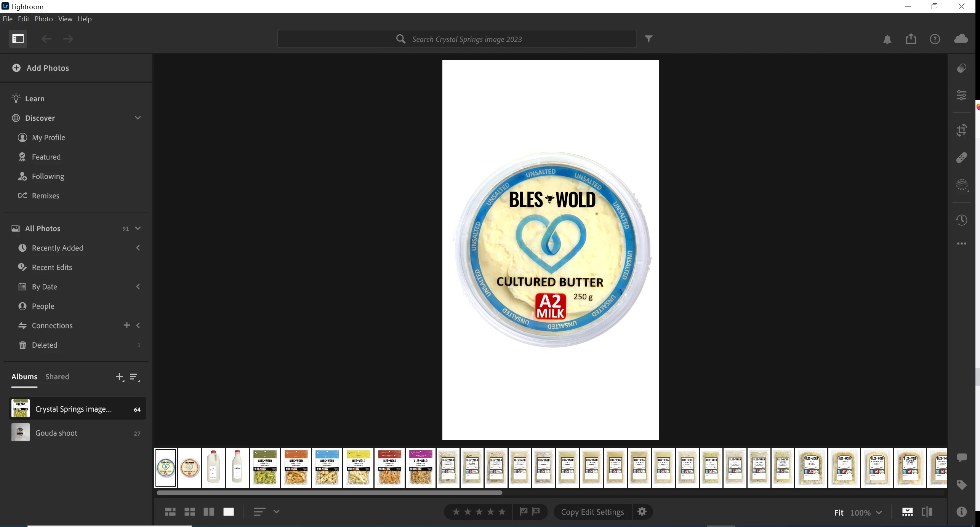This screenshot has height=527, width=980.
Task: Open the Edit sliders panel
Action: (x=961, y=95)
